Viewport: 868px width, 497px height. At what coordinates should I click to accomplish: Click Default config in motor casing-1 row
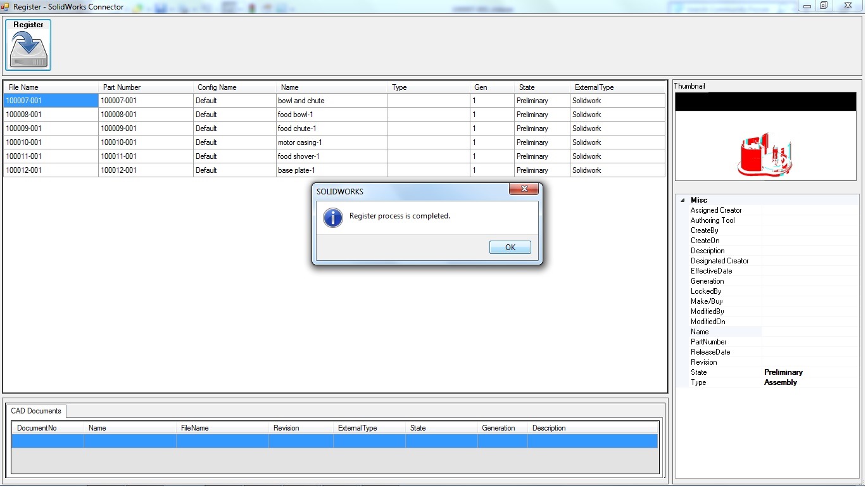click(235, 142)
